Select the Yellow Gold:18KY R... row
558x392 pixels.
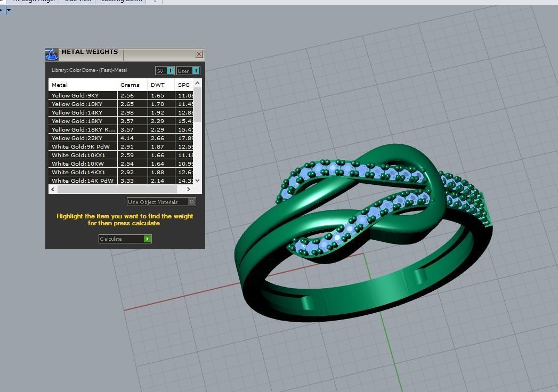coord(120,129)
